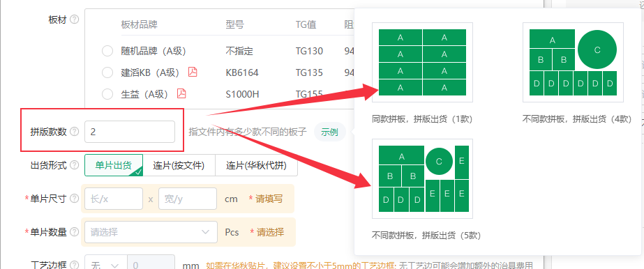The height and width of the screenshot is (269, 644).
Task: Select 建滔KB (A级) radio button
Action: [x=107, y=72]
